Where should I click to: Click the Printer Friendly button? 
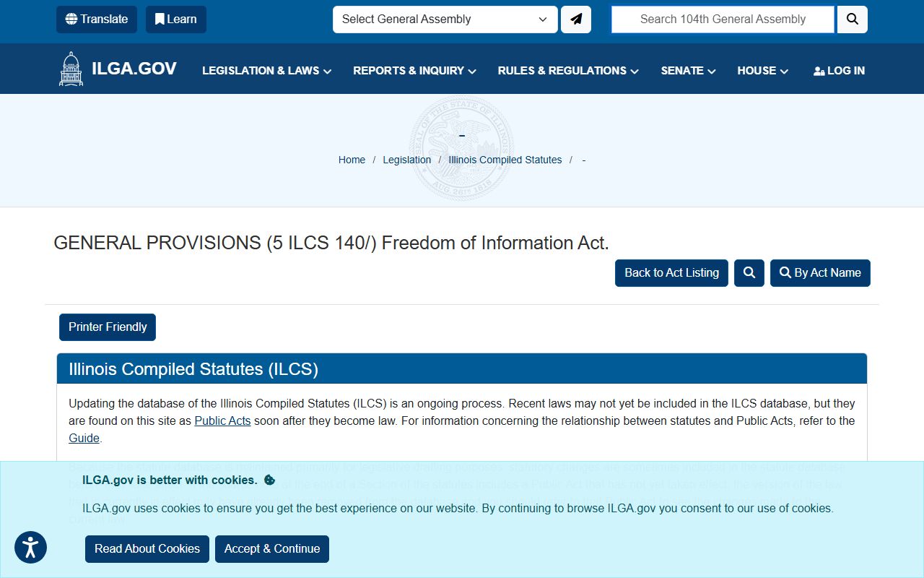[x=108, y=327]
